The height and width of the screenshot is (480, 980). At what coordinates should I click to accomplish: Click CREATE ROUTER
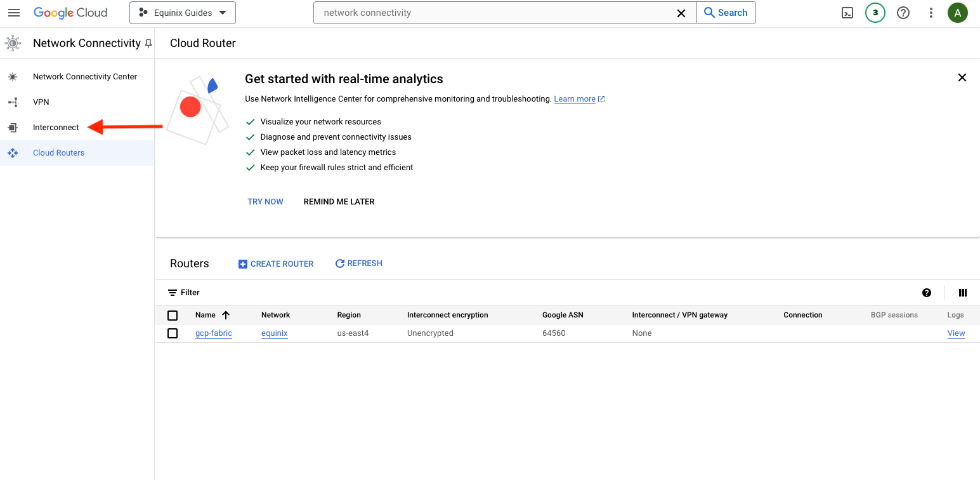pyautogui.click(x=276, y=263)
